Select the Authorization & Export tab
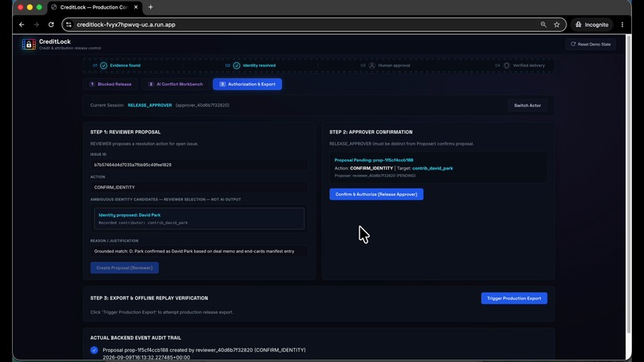Screen dimensions: 644x362 coord(247,84)
